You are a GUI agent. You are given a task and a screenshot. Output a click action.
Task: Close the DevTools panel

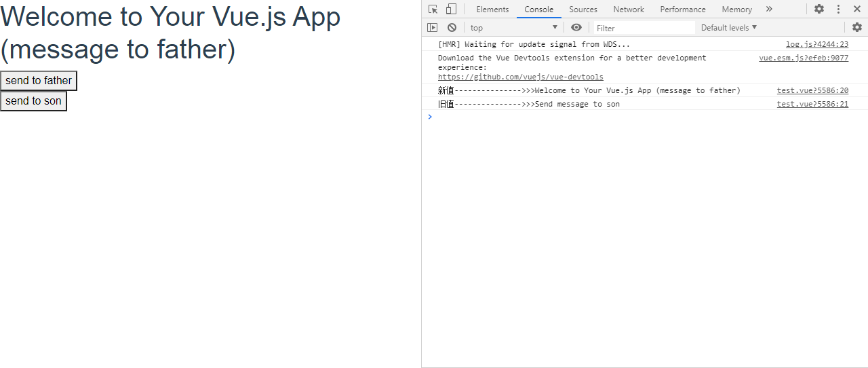(856, 9)
